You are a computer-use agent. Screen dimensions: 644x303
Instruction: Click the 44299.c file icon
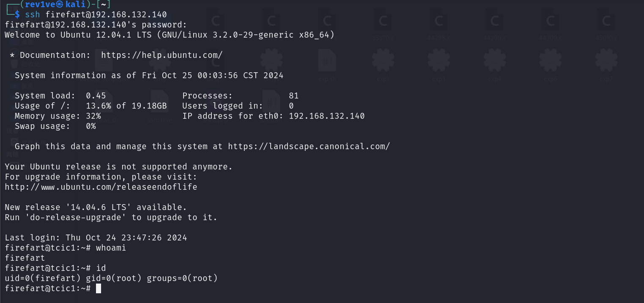point(494,22)
